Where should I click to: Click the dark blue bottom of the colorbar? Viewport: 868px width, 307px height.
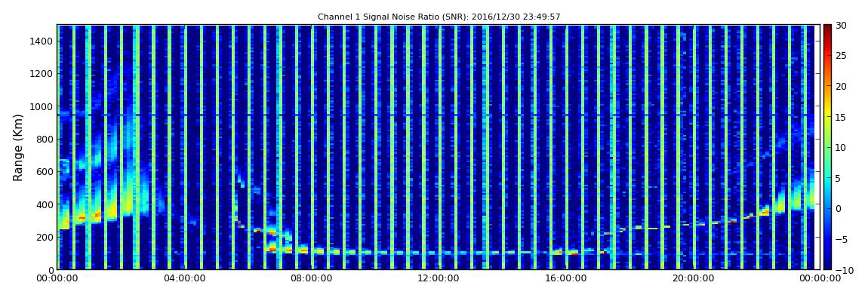click(x=827, y=266)
